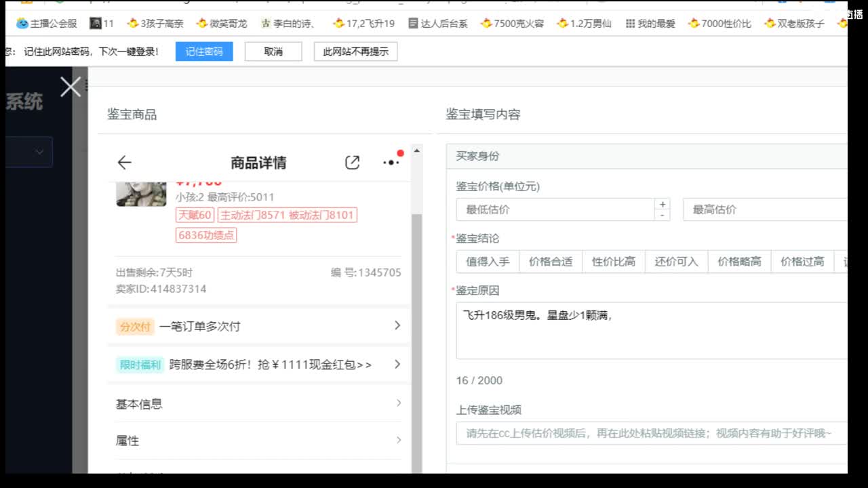The height and width of the screenshot is (488, 868).
Task: Close the appraisal panel with X icon
Action: click(x=71, y=87)
